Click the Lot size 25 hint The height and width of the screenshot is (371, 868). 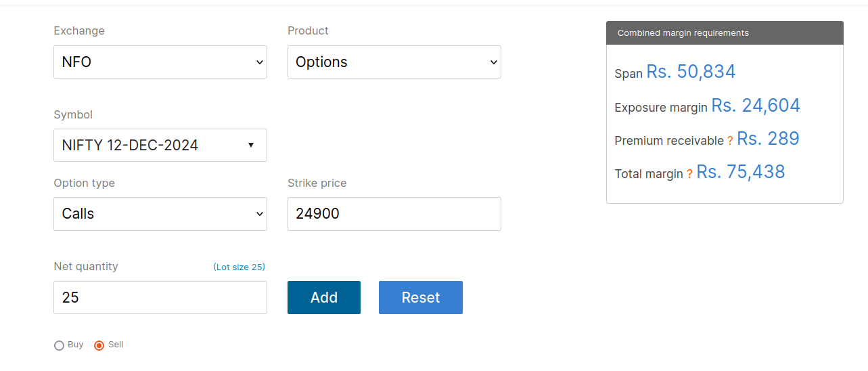pos(239,267)
